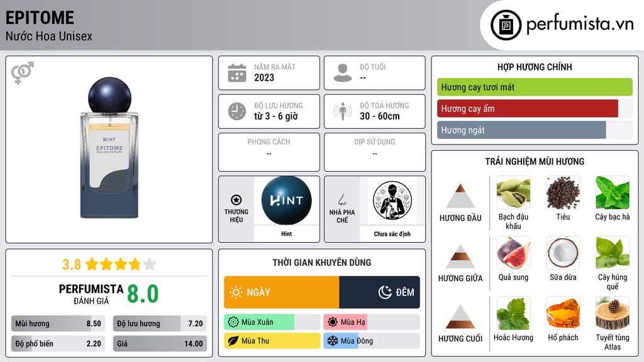Screen dimensions: 644x362
Task: Select the Hương cay ấm accord bar
Action: (x=535, y=108)
